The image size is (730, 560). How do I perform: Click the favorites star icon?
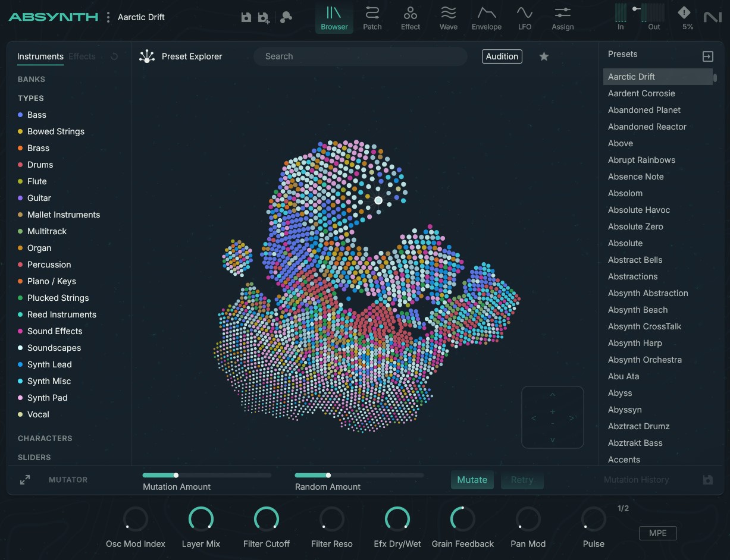coord(544,56)
